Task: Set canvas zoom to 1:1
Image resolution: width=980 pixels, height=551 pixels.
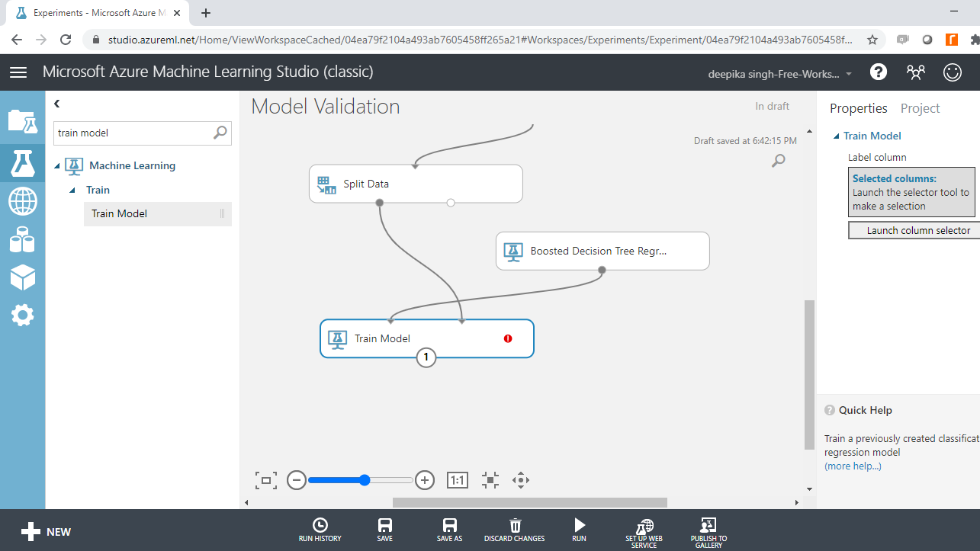Action: click(457, 480)
